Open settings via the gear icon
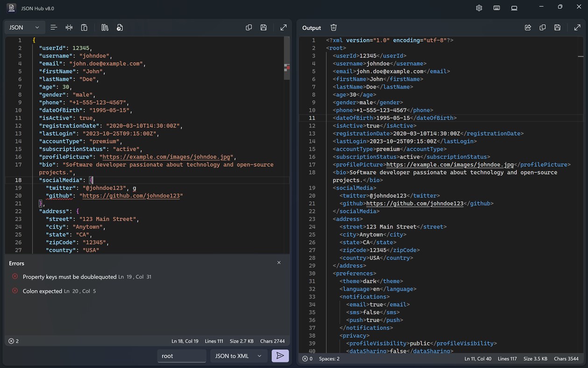The image size is (588, 368). click(479, 8)
